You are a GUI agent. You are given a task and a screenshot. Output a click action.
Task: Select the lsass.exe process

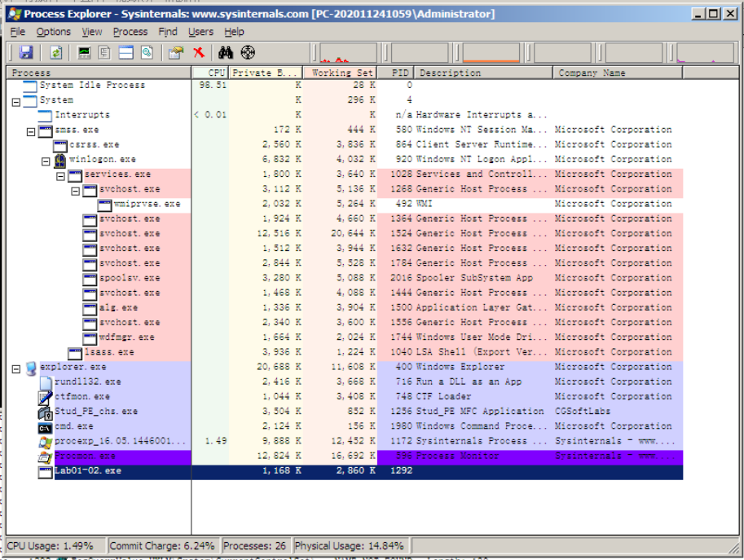tap(345, 351)
